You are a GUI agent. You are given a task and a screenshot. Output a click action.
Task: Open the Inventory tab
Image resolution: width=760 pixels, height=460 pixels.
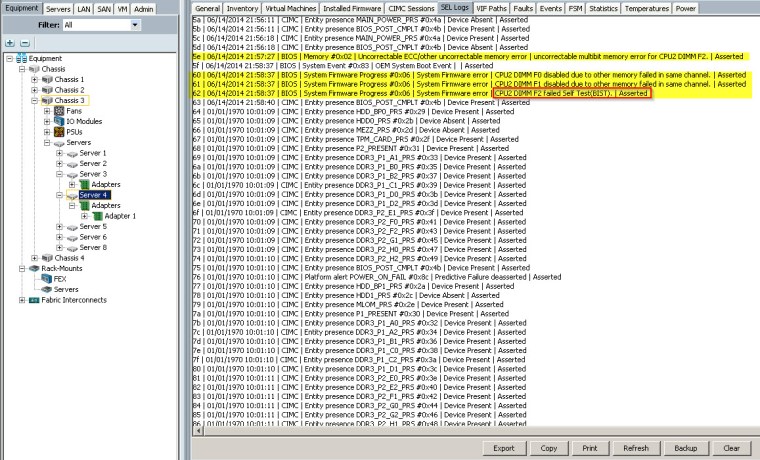click(x=242, y=8)
